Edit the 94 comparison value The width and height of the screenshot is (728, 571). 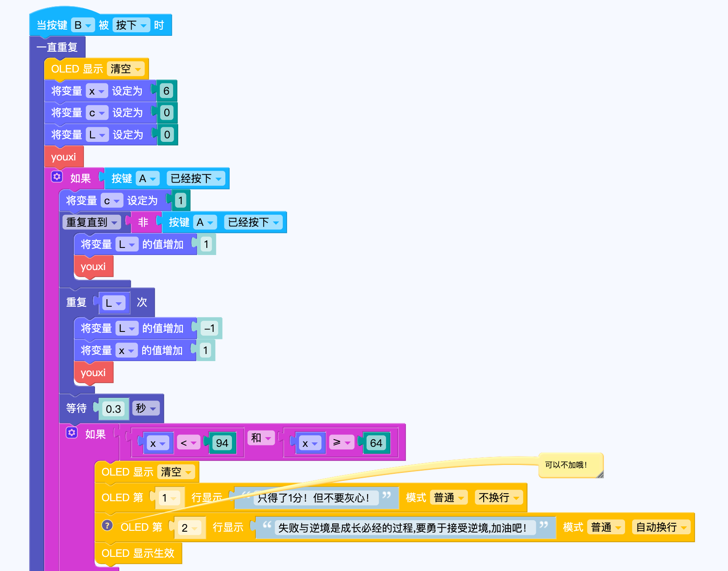pos(222,443)
